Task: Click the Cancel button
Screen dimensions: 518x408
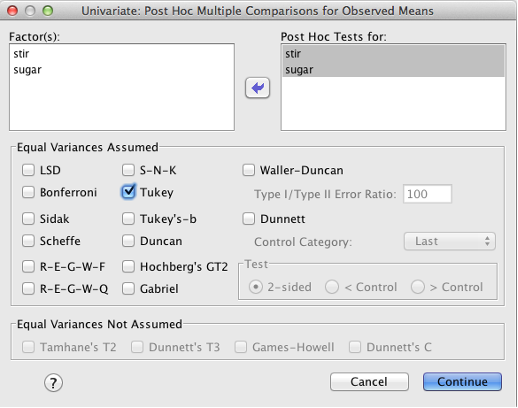Action: click(x=369, y=382)
